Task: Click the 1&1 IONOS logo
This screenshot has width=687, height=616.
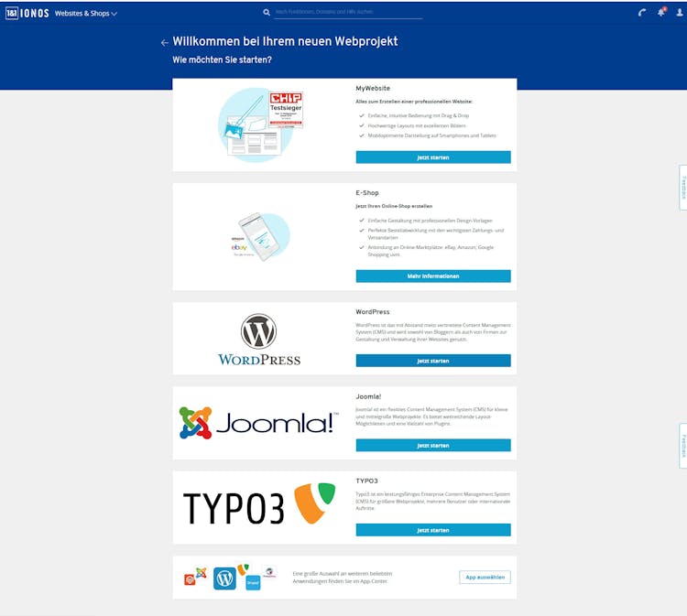Action: (27, 13)
